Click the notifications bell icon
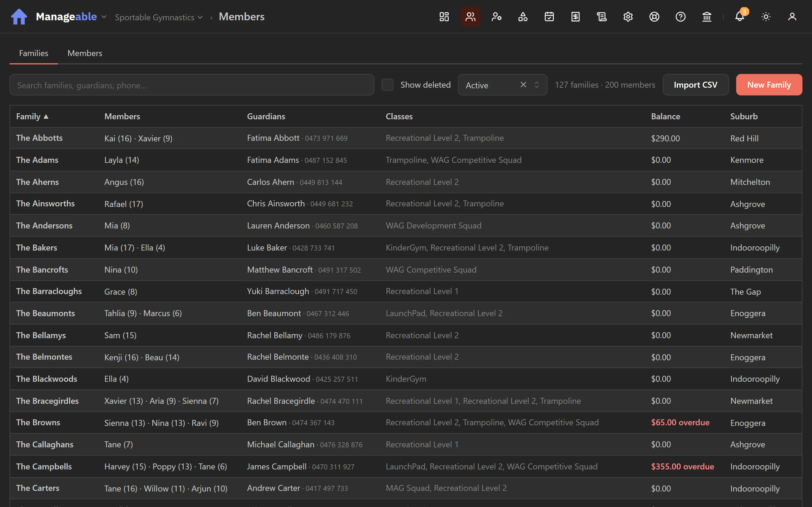812x507 pixels. pyautogui.click(x=739, y=17)
